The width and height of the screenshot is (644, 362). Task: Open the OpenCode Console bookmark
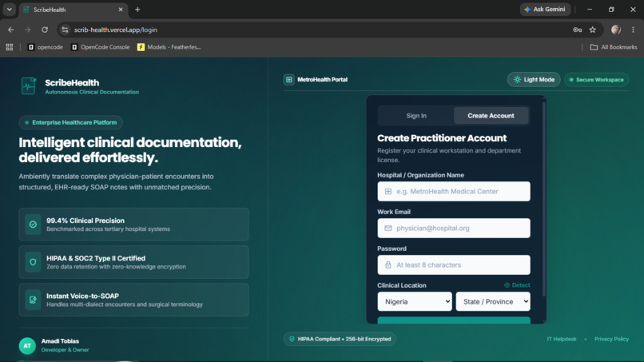tap(101, 47)
